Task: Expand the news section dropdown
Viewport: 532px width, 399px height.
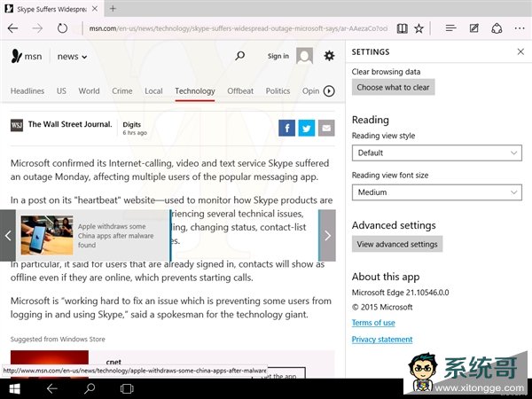Action: 72,57
